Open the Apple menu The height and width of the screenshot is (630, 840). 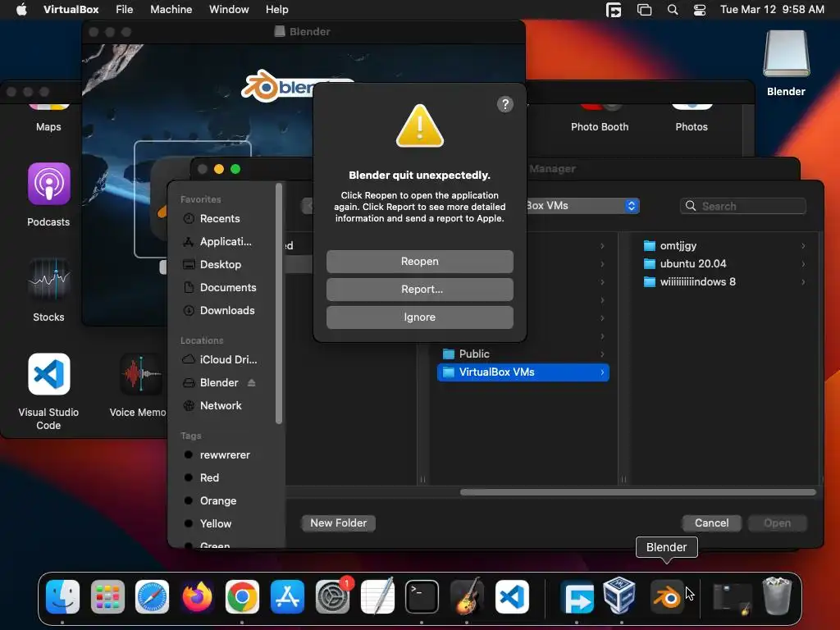(x=21, y=9)
